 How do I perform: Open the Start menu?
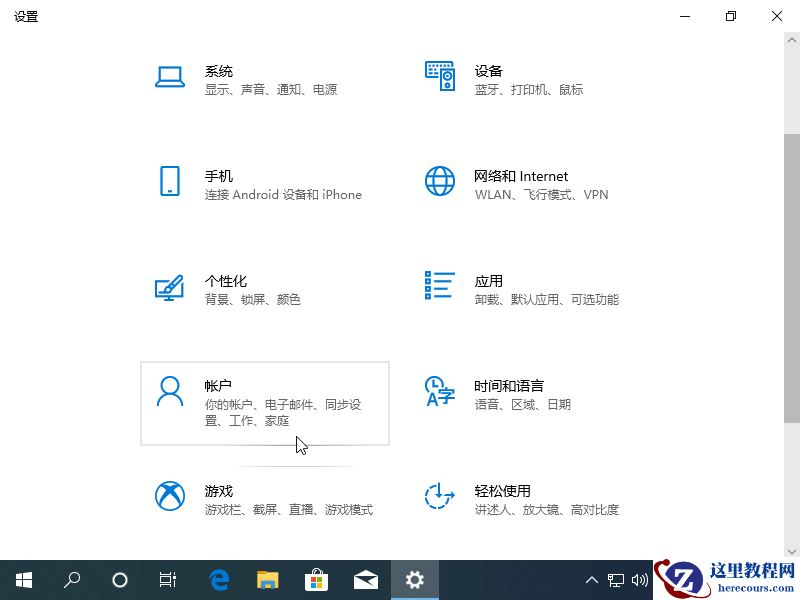pos(23,579)
